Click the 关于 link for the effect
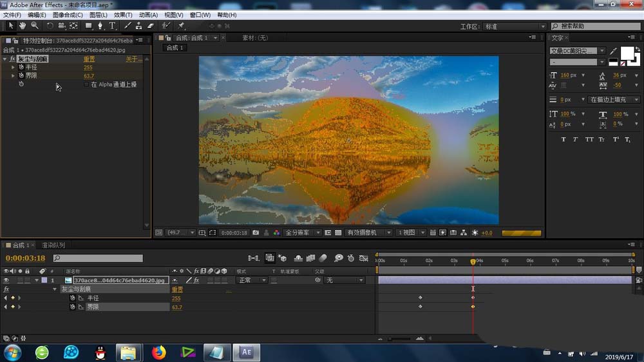Viewport: 644px width, 362px height. 133,59
